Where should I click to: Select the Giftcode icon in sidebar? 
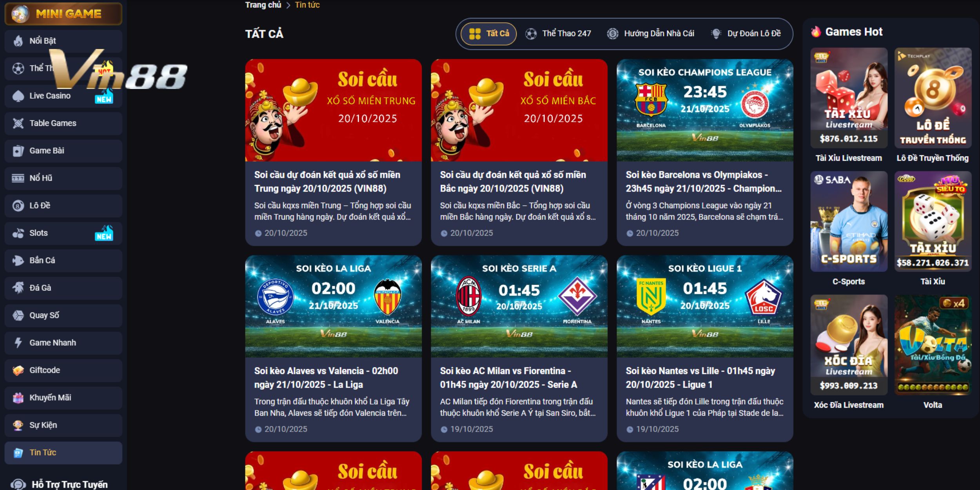(x=18, y=370)
